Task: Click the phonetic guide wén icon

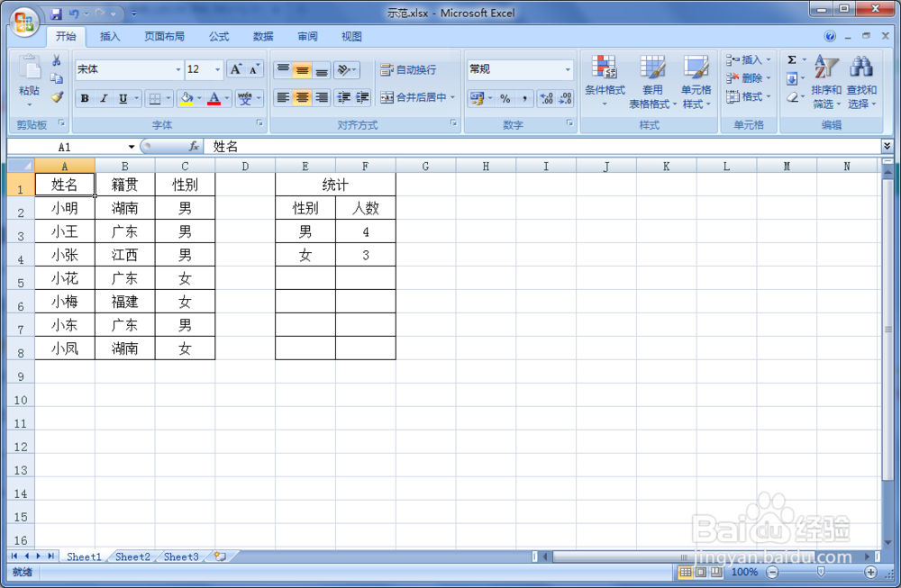Action: click(245, 98)
